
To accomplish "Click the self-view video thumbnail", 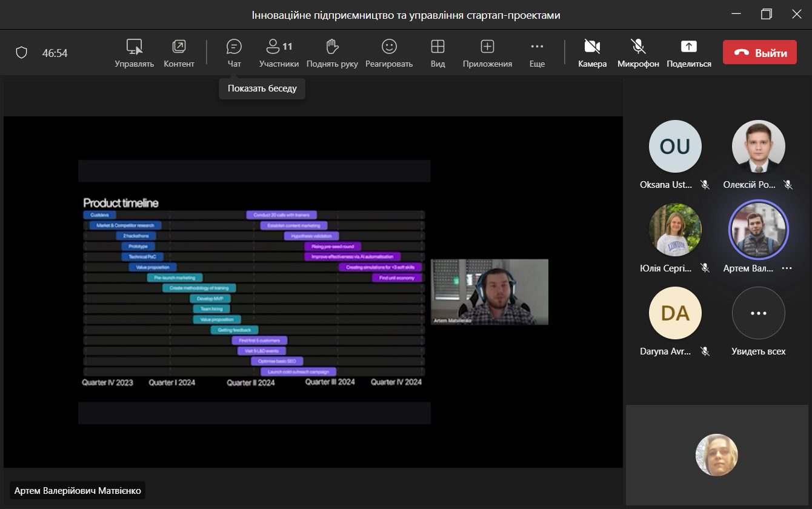I will [x=717, y=455].
